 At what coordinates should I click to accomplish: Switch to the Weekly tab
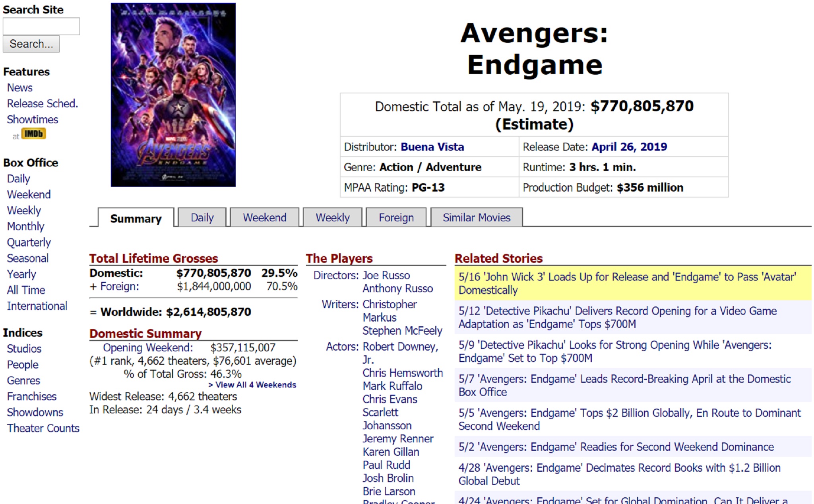click(x=333, y=217)
